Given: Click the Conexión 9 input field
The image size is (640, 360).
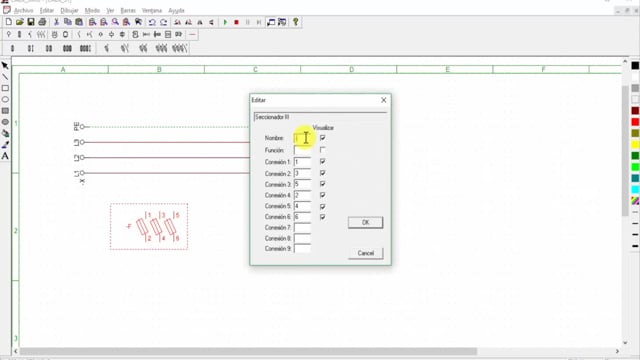Looking at the screenshot, I should 302,249.
